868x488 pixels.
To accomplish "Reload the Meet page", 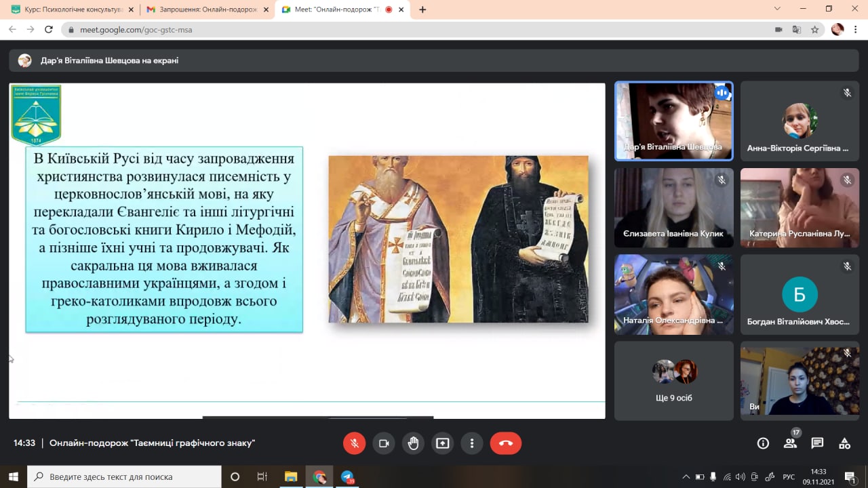I will click(49, 30).
